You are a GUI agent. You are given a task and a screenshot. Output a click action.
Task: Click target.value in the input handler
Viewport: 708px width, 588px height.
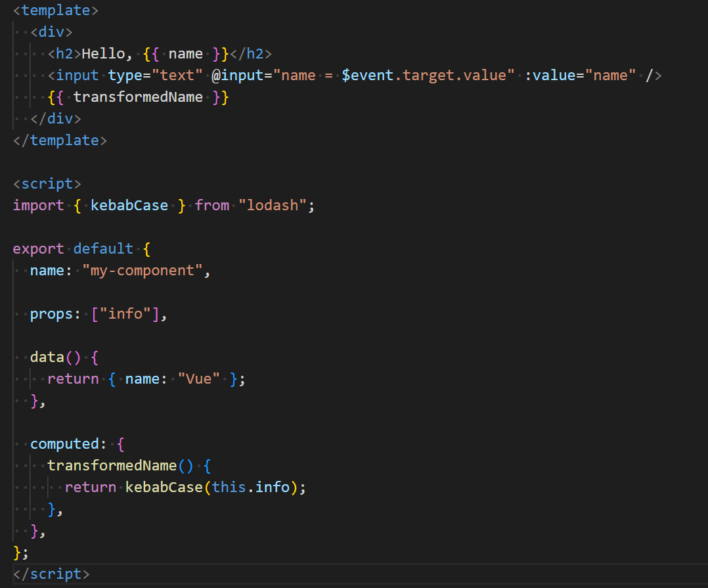pyautogui.click(x=454, y=76)
